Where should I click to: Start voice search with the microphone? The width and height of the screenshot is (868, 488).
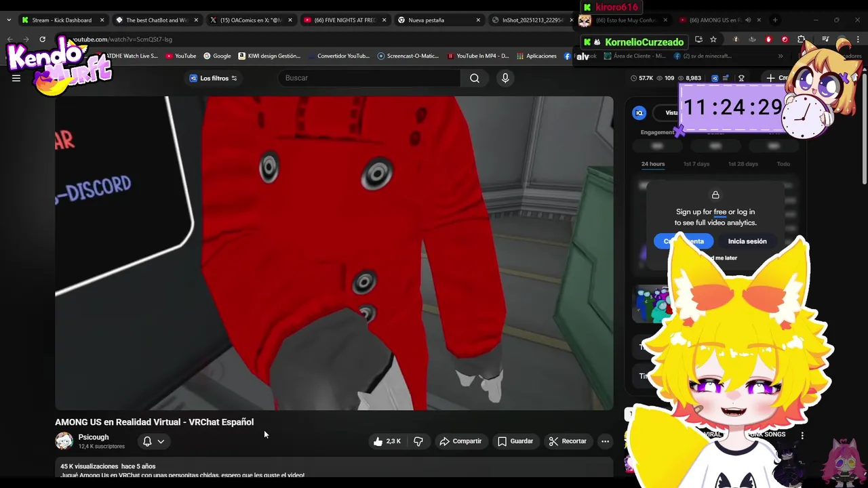(x=505, y=78)
